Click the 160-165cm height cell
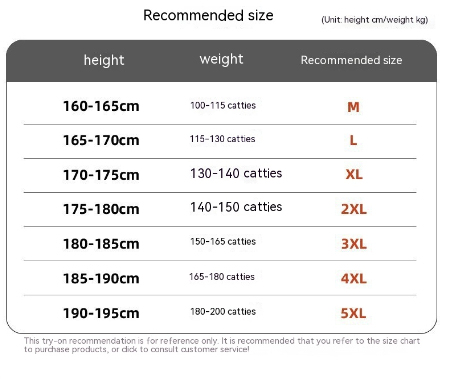The height and width of the screenshot is (379, 451). tap(101, 106)
